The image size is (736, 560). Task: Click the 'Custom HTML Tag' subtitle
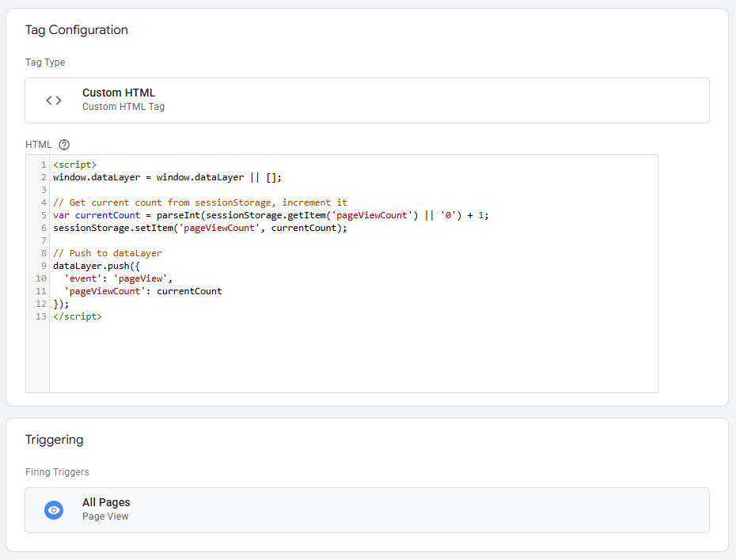(123, 107)
